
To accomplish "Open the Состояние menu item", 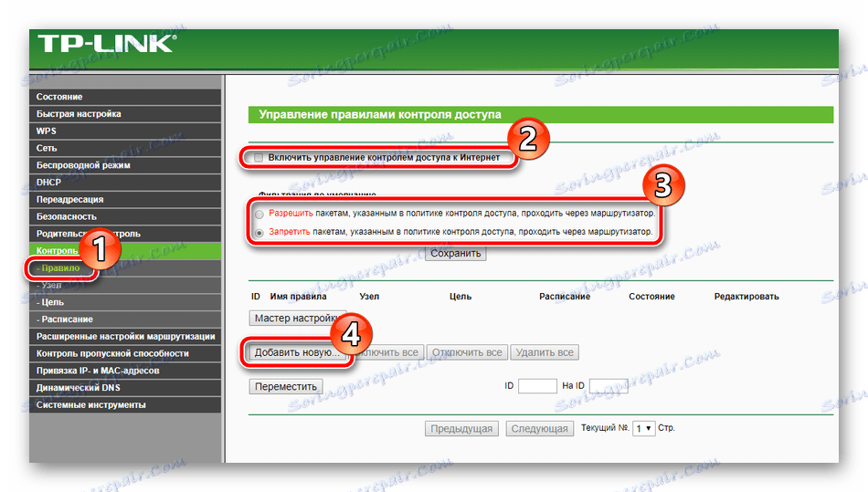I will click(x=125, y=97).
